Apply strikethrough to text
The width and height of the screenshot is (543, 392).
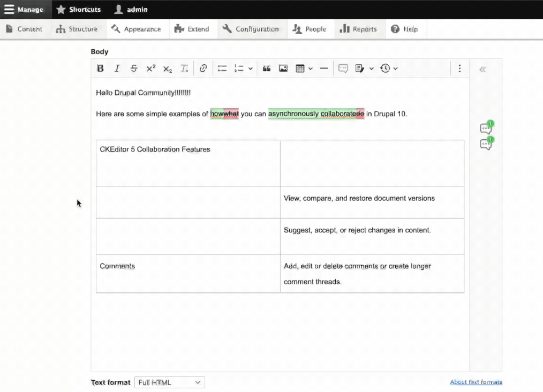coord(134,68)
